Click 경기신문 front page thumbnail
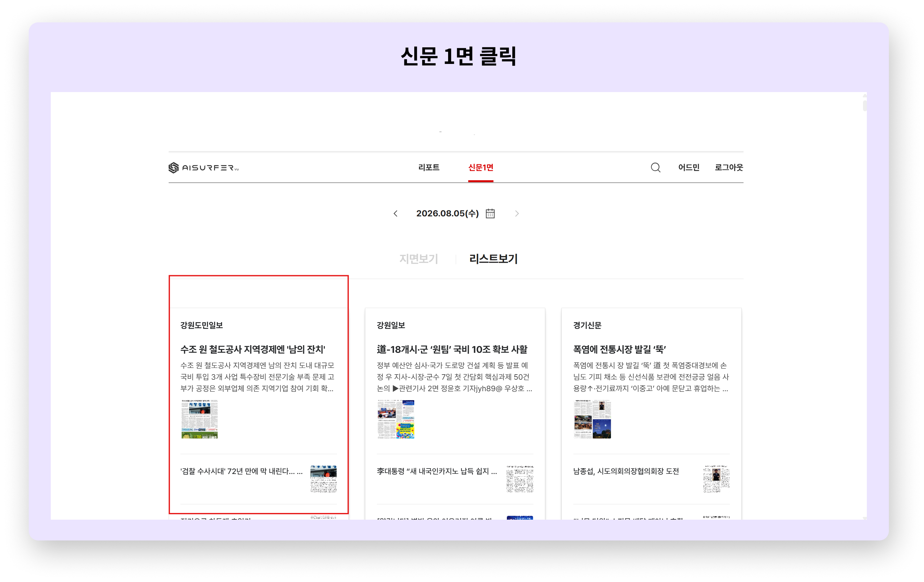 pos(592,419)
